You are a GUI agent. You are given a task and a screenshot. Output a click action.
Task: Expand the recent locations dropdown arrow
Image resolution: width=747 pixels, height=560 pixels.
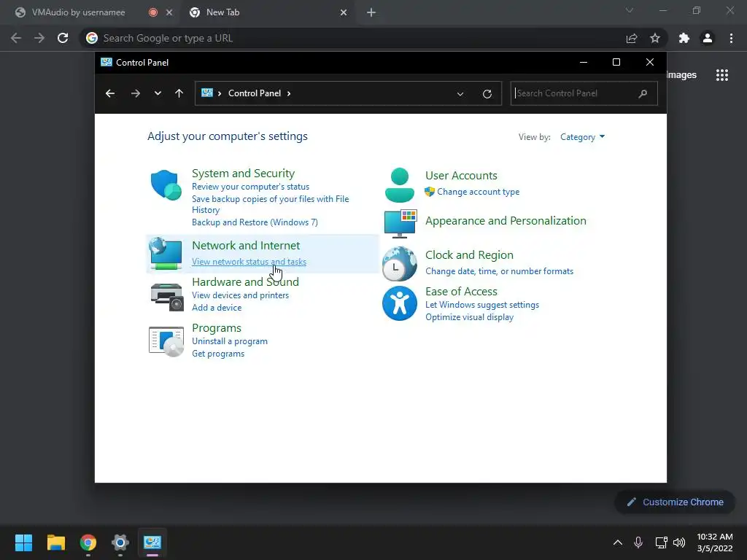click(158, 93)
